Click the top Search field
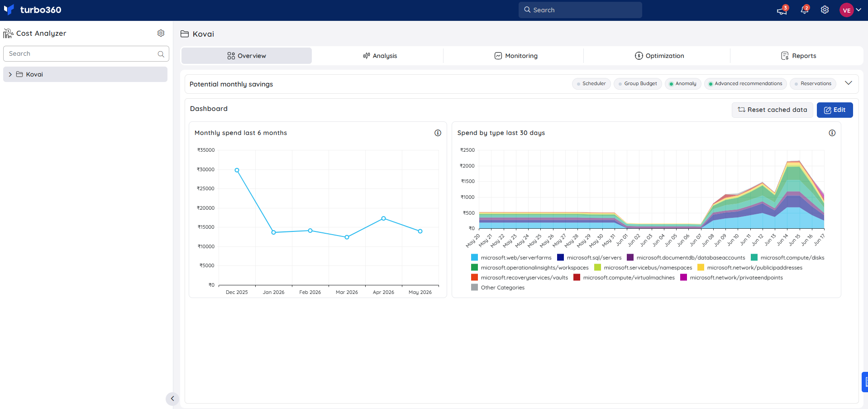 [580, 10]
